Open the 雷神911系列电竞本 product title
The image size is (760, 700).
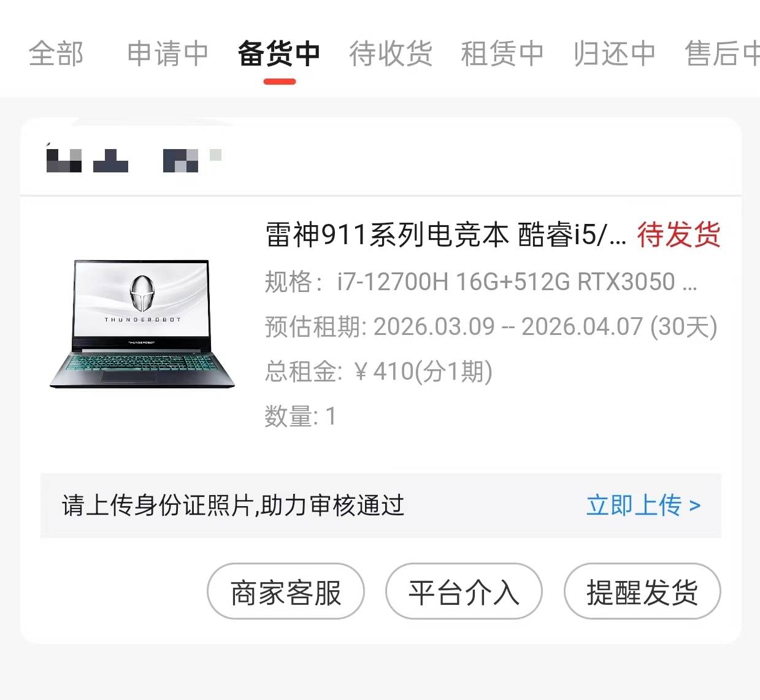446,235
